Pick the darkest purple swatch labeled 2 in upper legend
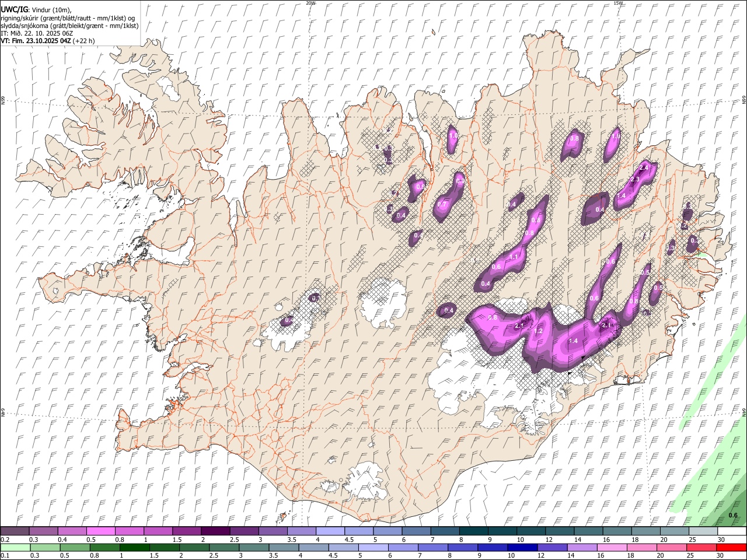 pos(215,531)
